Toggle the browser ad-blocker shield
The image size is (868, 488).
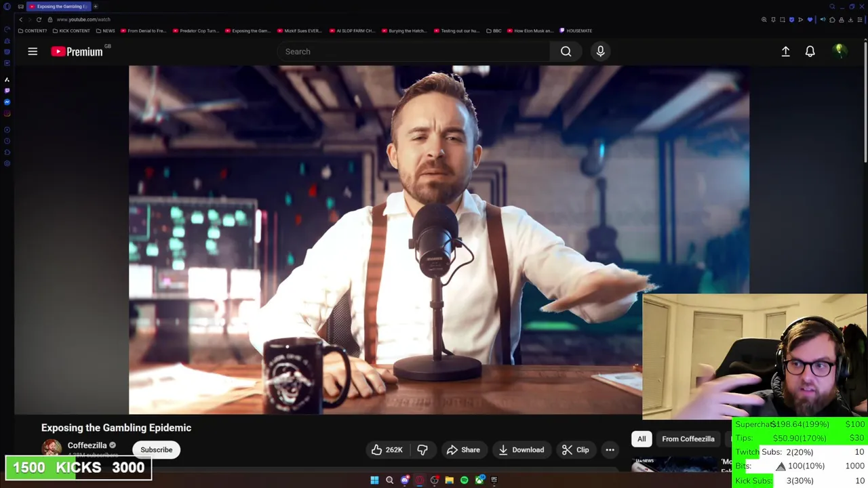[x=791, y=20]
